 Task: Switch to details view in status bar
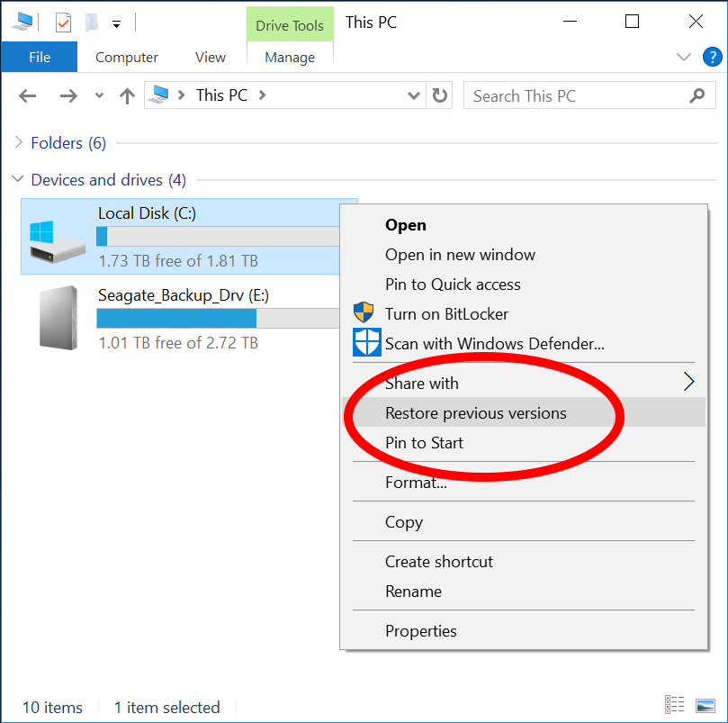[674, 705]
